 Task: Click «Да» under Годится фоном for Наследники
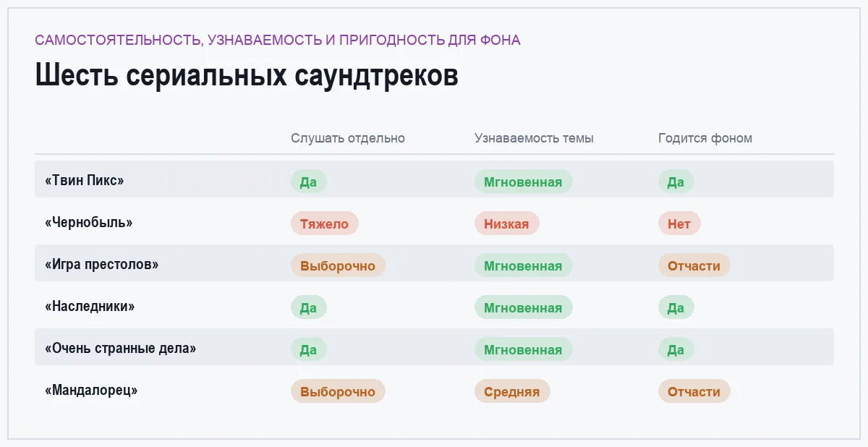676,307
